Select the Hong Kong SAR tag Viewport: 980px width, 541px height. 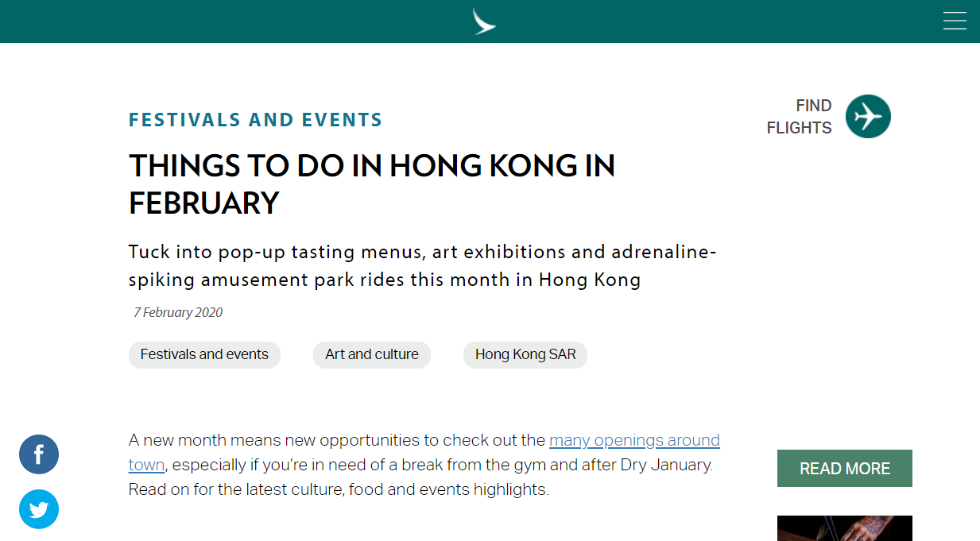click(x=525, y=355)
